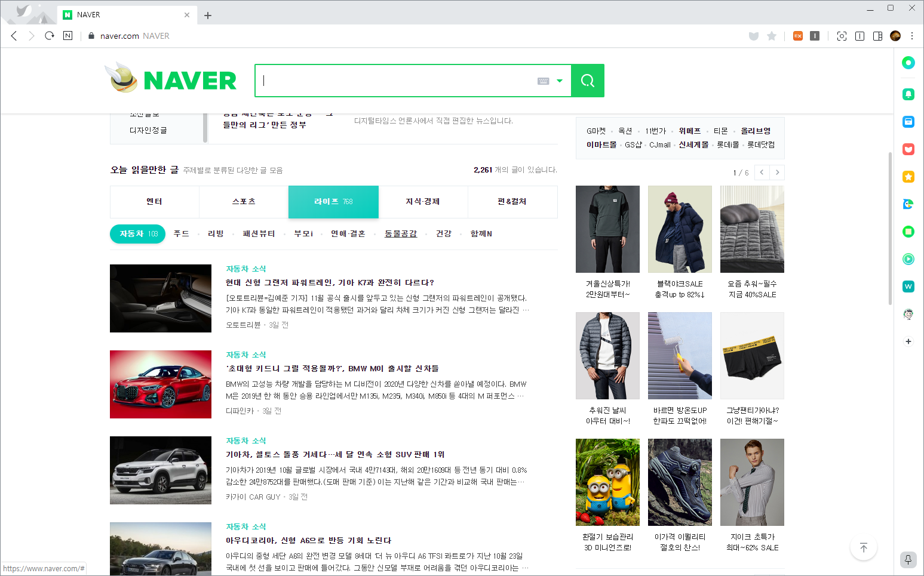
Task: Open the green circle icon at the sidebar top
Action: 908,63
